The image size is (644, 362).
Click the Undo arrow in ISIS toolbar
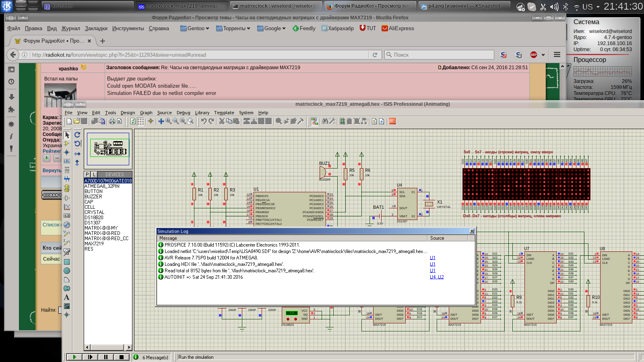click(204, 121)
